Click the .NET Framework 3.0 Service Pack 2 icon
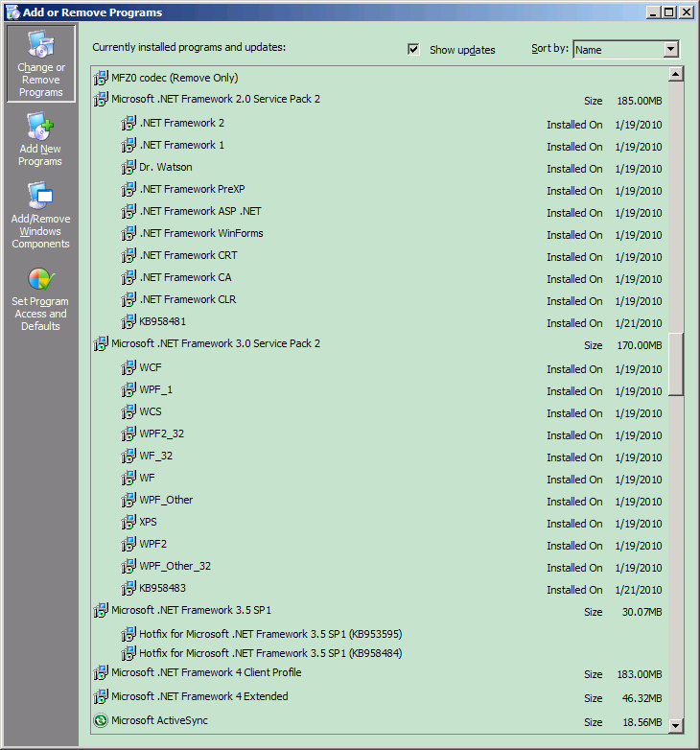The image size is (700, 750). (x=101, y=343)
